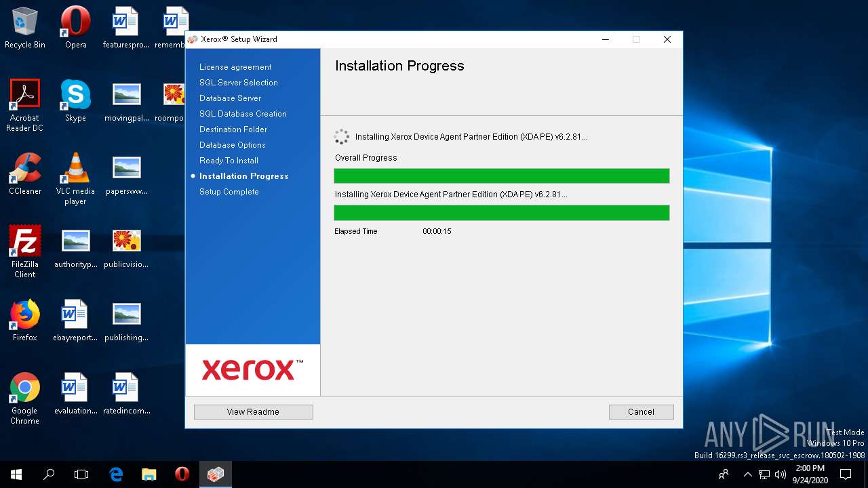
Task: Start CCleaner from the desktop icon
Action: click(x=25, y=174)
